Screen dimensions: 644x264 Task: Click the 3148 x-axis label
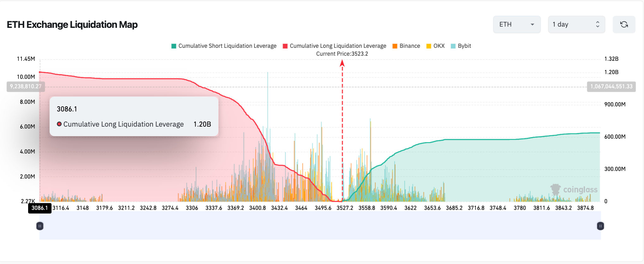point(82,208)
